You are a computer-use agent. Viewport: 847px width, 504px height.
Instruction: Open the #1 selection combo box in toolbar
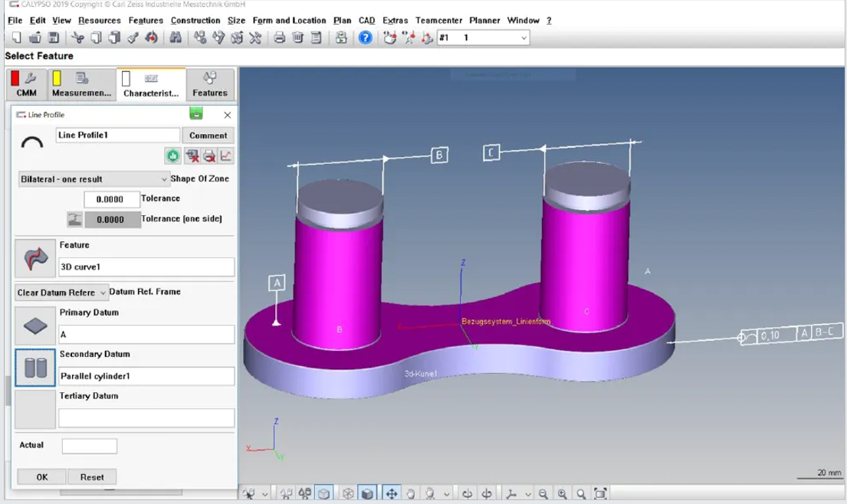[483, 38]
